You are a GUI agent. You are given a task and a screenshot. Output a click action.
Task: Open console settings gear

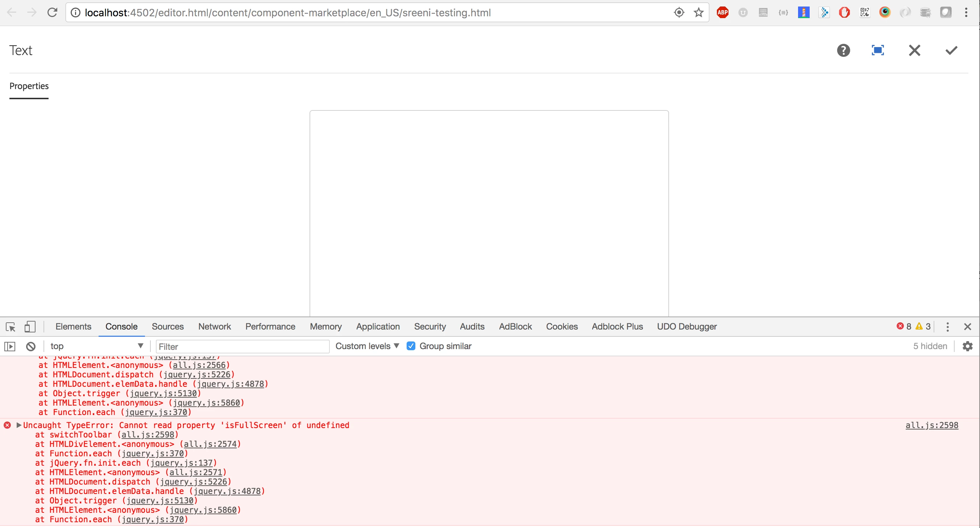tap(967, 346)
